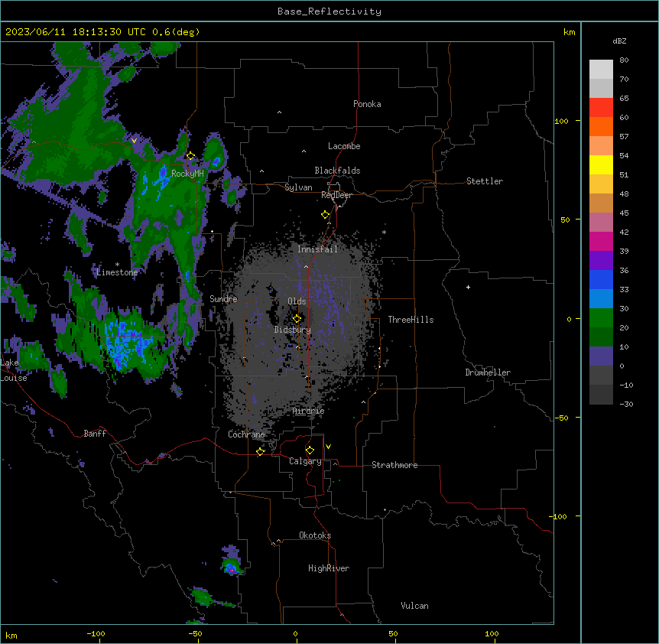Click the 0 km tick on bottom axis

(x=295, y=633)
